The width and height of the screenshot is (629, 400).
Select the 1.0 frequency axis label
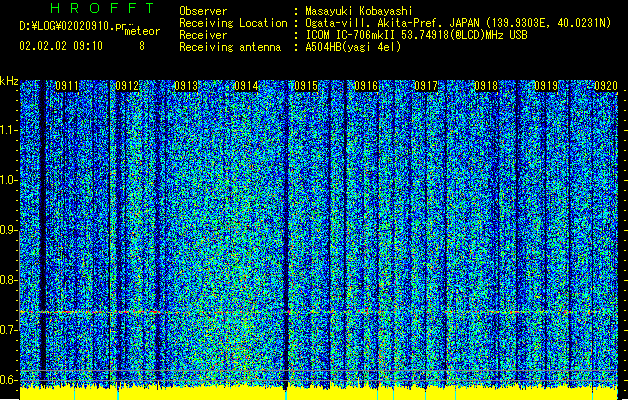tap(9, 181)
